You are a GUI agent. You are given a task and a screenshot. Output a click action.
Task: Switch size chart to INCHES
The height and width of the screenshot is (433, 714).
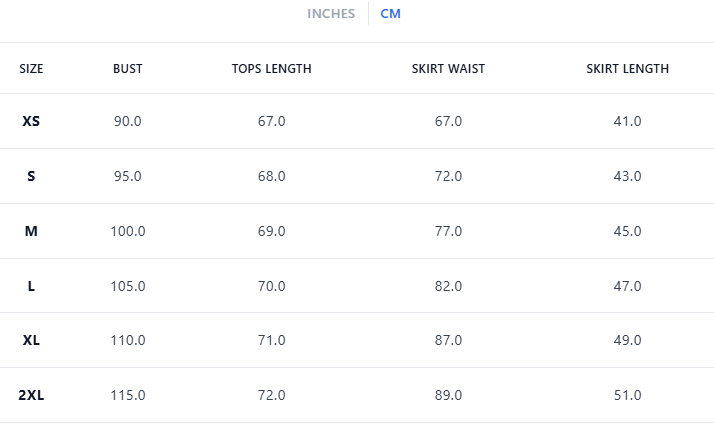point(330,14)
